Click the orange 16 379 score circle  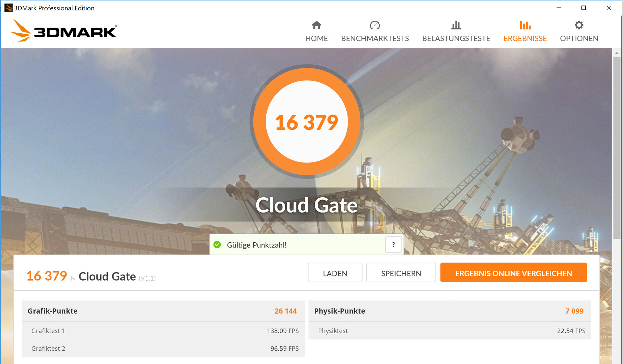point(307,122)
